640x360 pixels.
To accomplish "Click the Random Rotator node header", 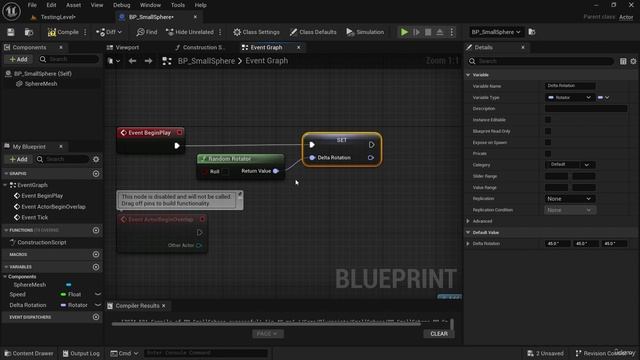I will tap(240, 159).
